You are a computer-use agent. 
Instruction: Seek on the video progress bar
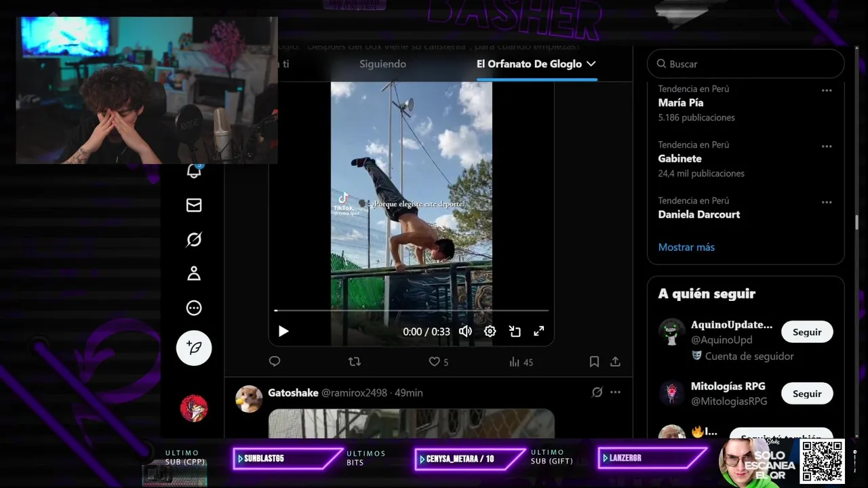[411, 310]
